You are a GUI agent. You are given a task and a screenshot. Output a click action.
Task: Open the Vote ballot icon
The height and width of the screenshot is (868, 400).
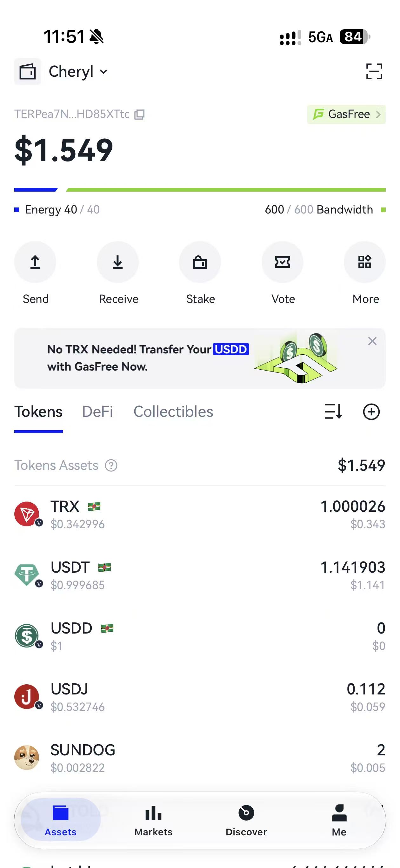tap(282, 262)
